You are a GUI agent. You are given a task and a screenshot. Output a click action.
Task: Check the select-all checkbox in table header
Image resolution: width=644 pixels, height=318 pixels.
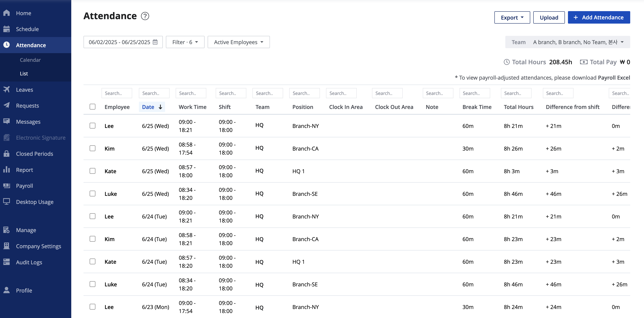click(x=93, y=107)
